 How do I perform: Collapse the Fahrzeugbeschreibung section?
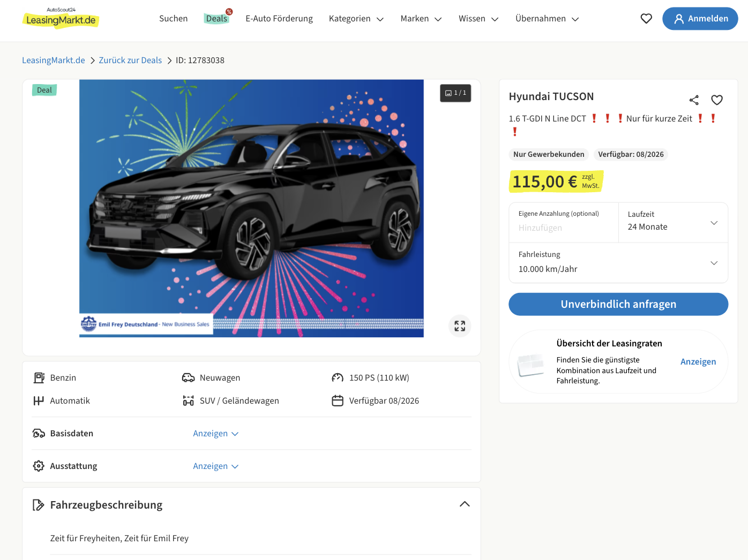point(465,504)
